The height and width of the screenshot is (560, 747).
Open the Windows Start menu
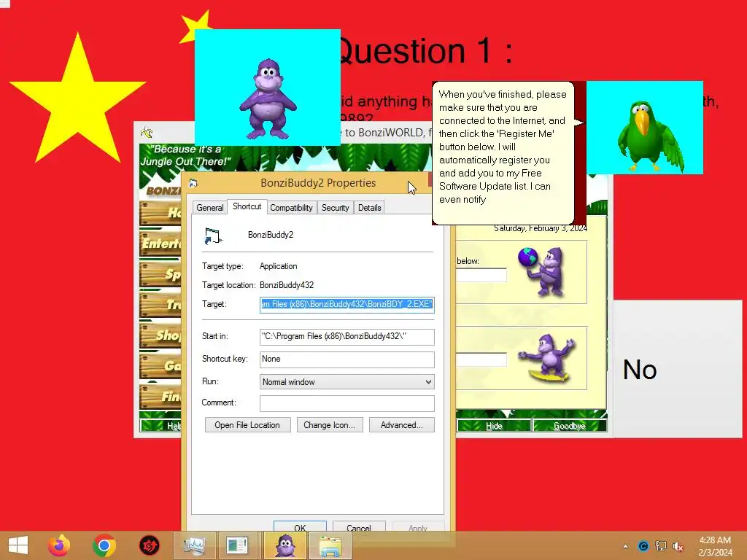18,545
